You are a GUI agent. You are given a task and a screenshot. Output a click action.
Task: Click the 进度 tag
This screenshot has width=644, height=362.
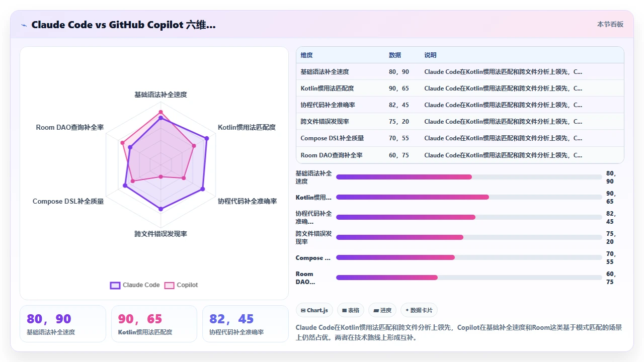click(382, 310)
